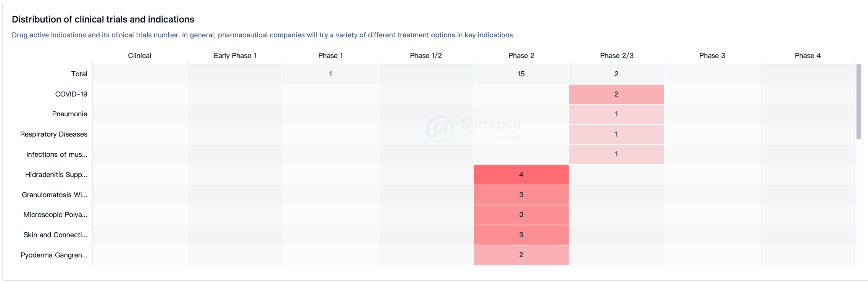
Task: Select Skin and Connecti... Phase 2 cell
Action: click(521, 235)
